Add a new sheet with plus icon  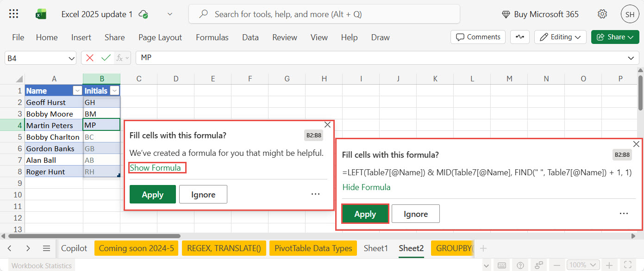click(483, 248)
